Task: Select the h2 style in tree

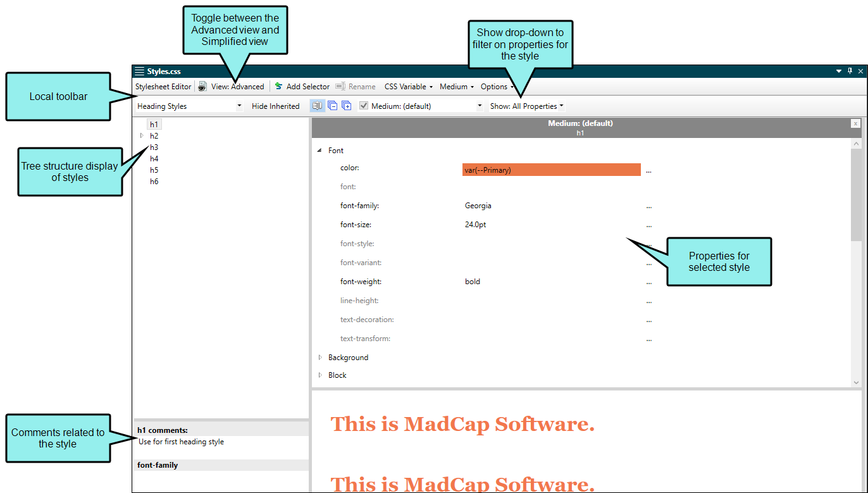Action: point(154,136)
